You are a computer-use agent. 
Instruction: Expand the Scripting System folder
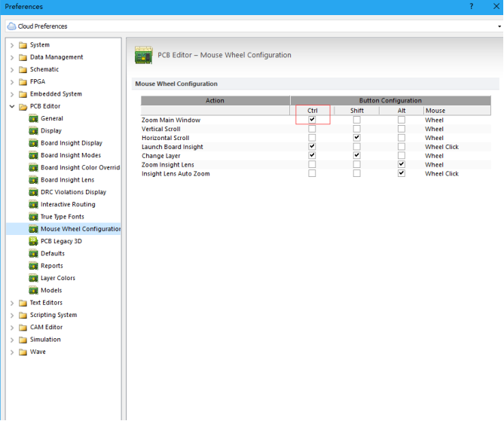12,316
